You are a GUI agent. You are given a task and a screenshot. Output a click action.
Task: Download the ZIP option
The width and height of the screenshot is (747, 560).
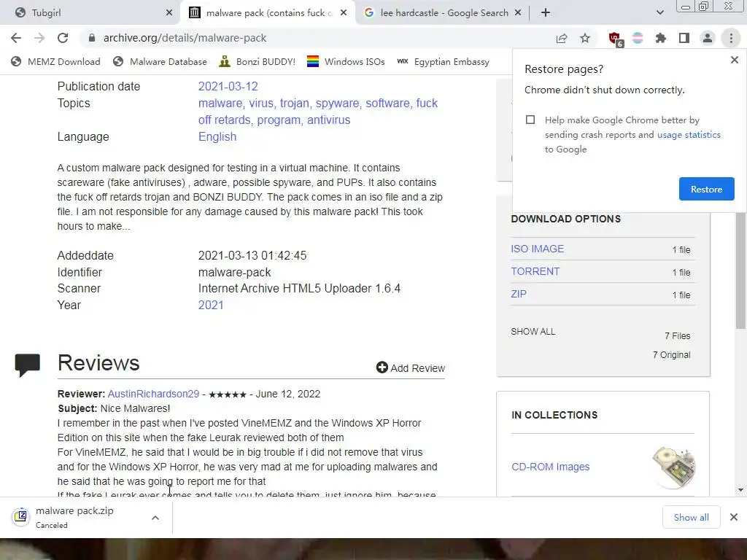(x=519, y=294)
